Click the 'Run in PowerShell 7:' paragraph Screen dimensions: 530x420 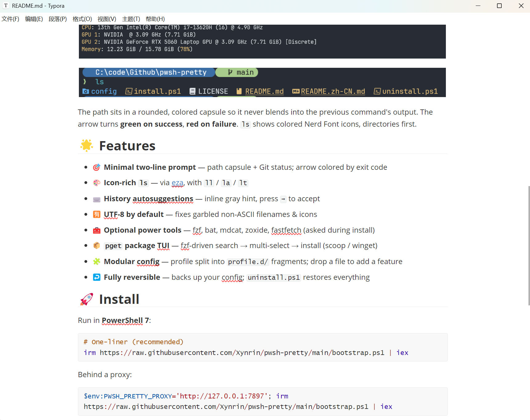click(114, 320)
